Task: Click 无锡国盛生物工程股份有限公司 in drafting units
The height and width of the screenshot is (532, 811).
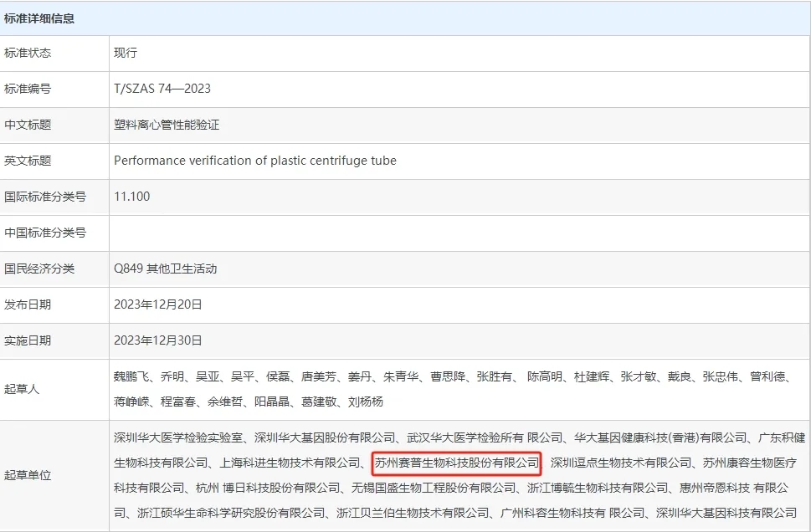Action: (434, 488)
